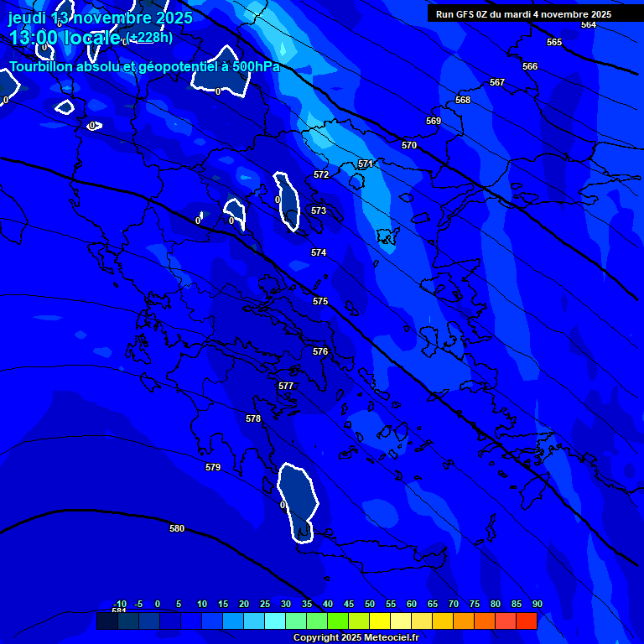Image resolution: width=644 pixels, height=644 pixels.
Task: Click the 564 contour label
Action: coord(589,25)
